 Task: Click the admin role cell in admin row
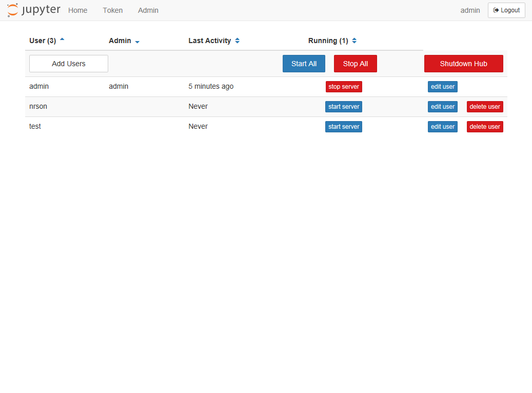[x=119, y=86]
